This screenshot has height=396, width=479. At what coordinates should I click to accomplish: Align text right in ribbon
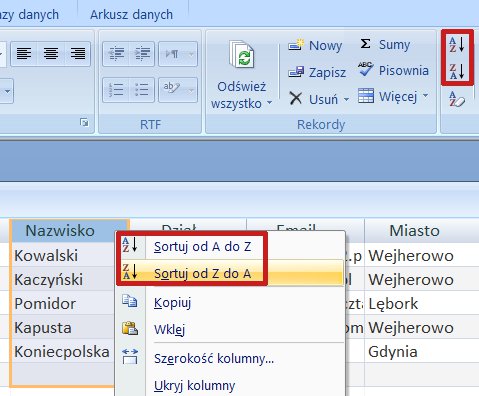coord(78,53)
